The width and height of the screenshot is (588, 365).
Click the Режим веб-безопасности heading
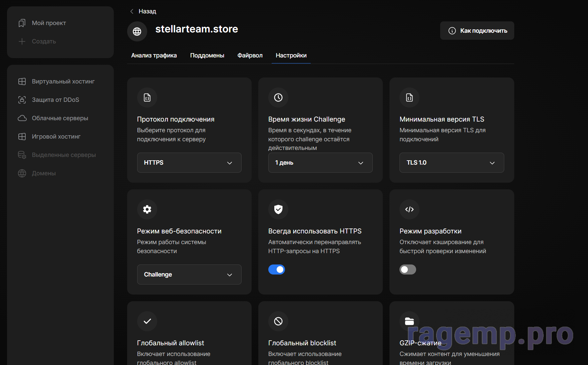tap(179, 231)
